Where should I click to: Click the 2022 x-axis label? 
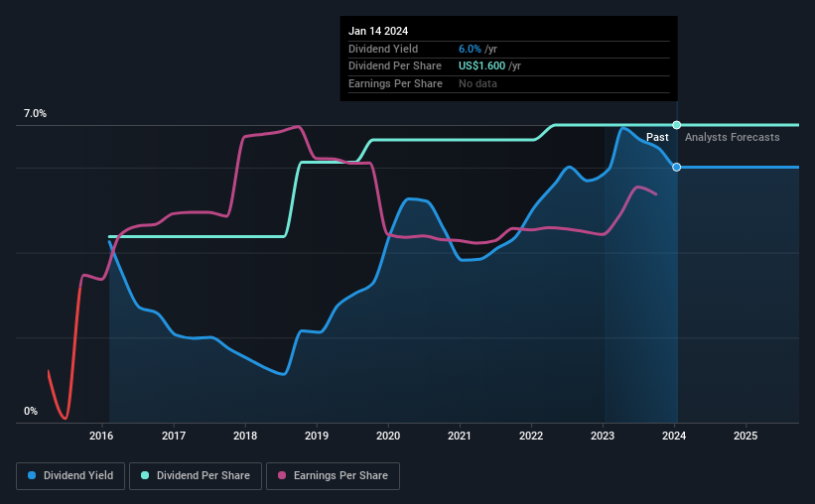tap(531, 436)
